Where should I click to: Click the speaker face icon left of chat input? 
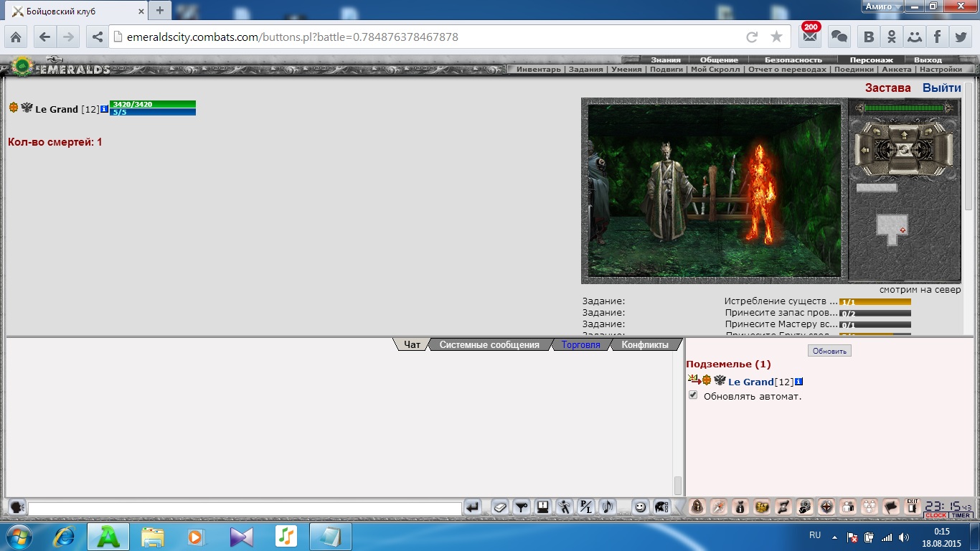click(17, 508)
